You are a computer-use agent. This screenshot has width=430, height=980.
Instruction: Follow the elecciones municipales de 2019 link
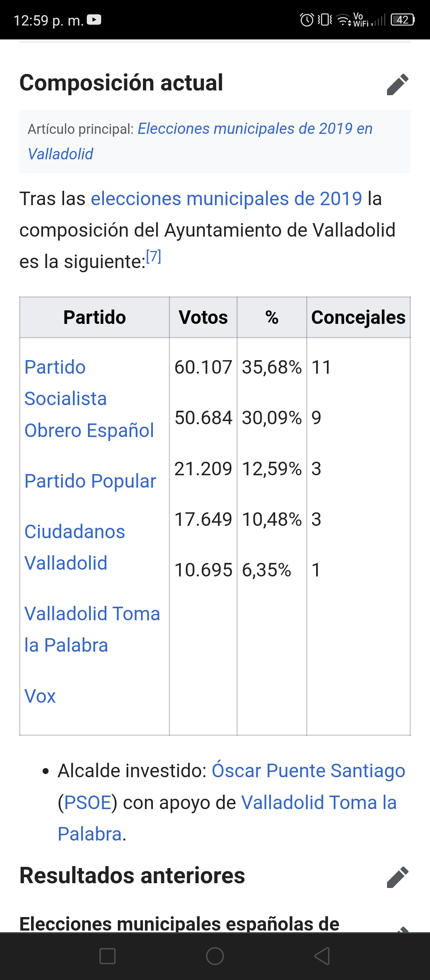pos(227,198)
